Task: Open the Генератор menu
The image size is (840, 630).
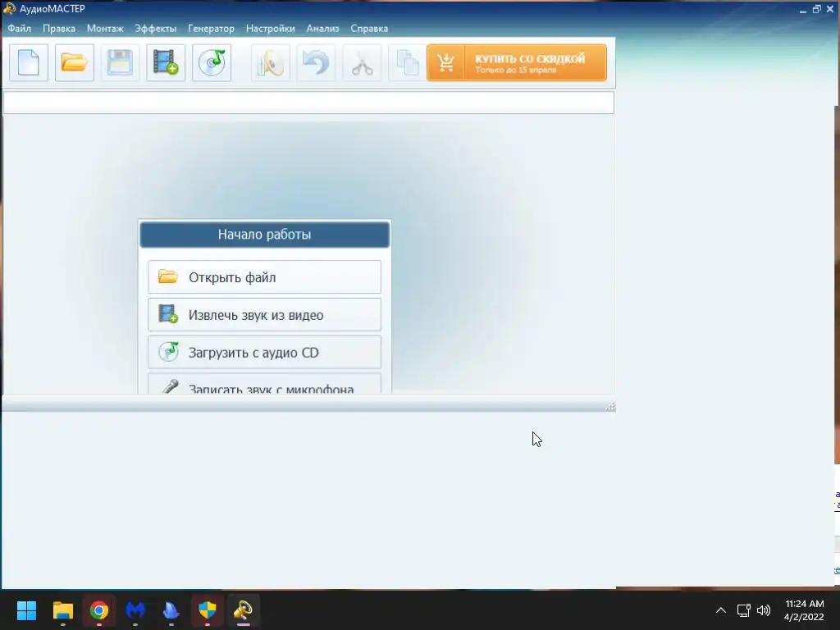Action: point(211,29)
